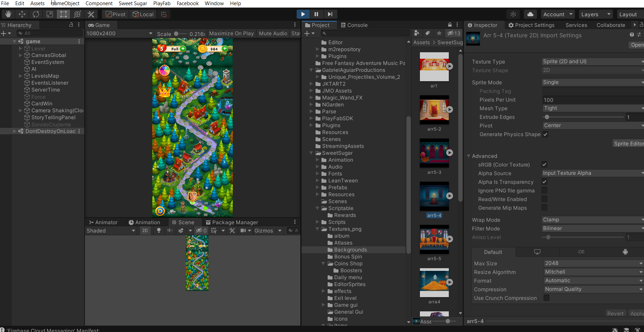Search by type icon in Project panel

click(417, 33)
